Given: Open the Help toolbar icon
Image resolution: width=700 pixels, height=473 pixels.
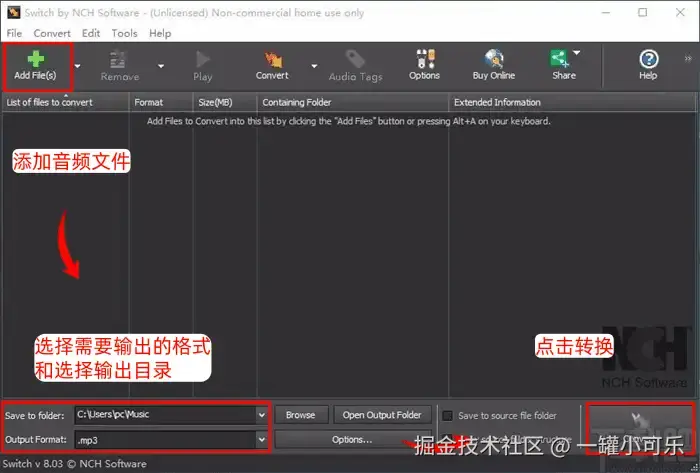Looking at the screenshot, I should pos(648,66).
